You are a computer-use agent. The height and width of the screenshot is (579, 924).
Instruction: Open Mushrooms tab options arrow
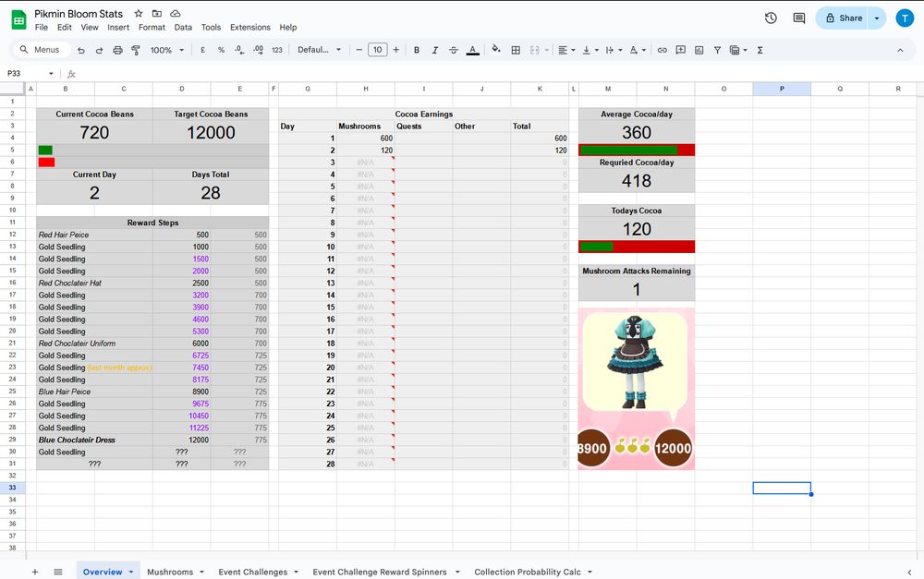[x=201, y=572]
